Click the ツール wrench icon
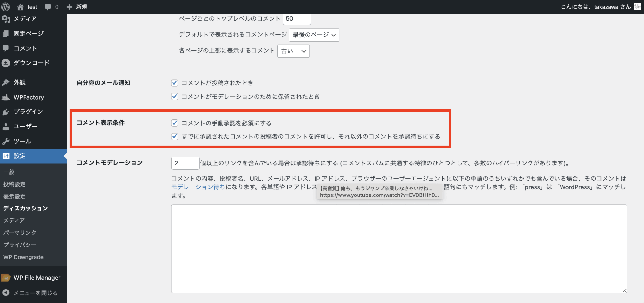This screenshot has height=303, width=644. click(x=6, y=141)
